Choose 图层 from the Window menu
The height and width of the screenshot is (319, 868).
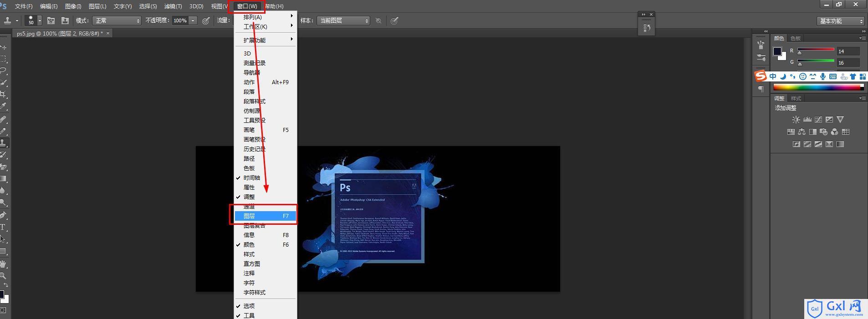pos(266,216)
